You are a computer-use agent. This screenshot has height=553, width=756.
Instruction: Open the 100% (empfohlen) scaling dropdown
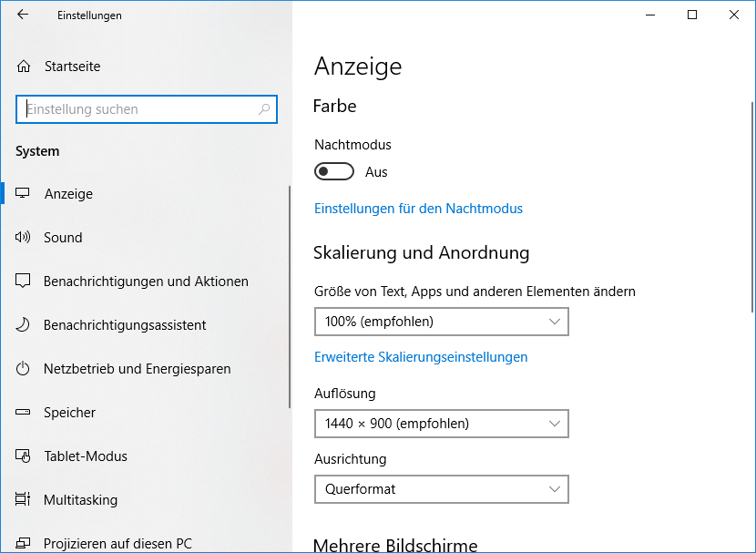click(x=442, y=322)
